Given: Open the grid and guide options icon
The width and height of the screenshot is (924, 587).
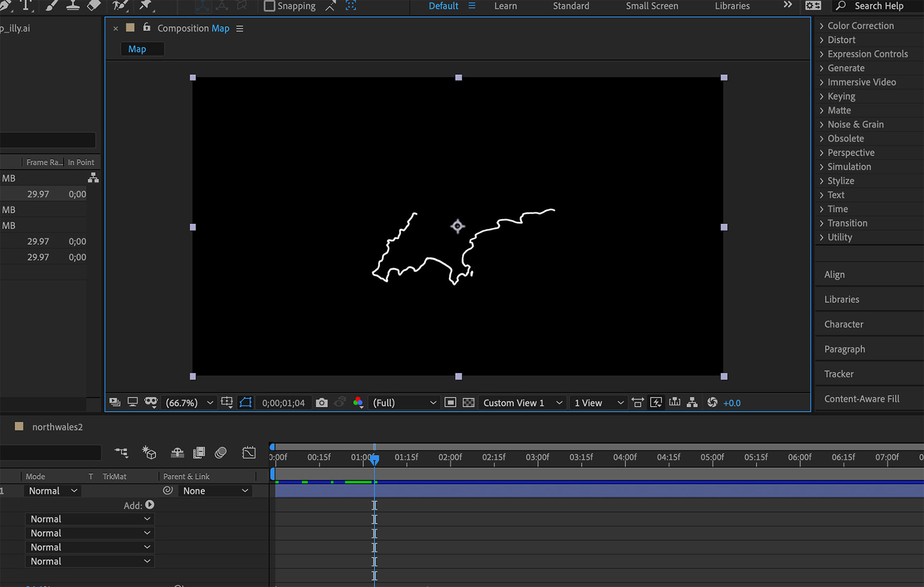Looking at the screenshot, I should click(x=227, y=403).
